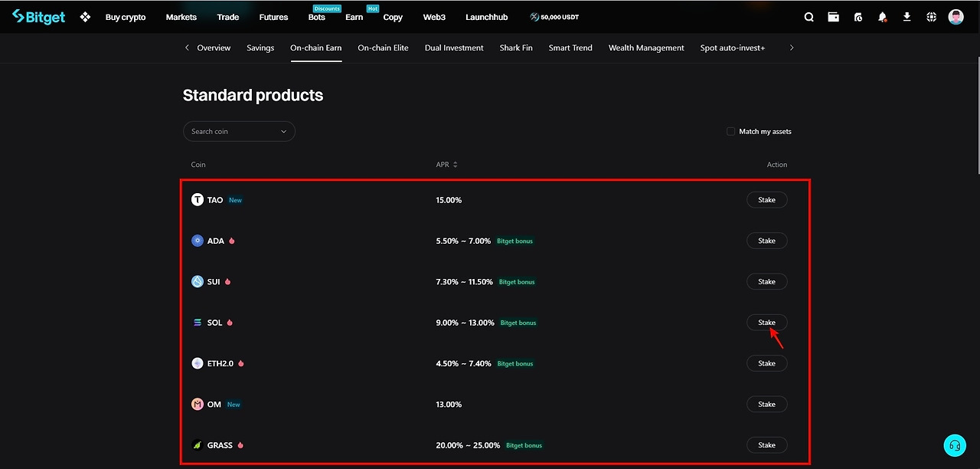Open the customer support headset button

click(955, 445)
